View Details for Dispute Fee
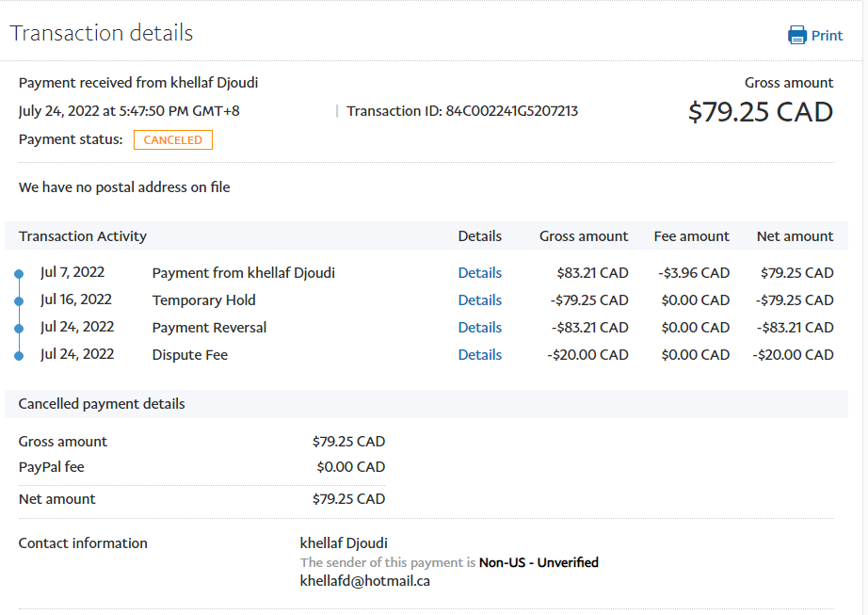 pyautogui.click(x=479, y=355)
